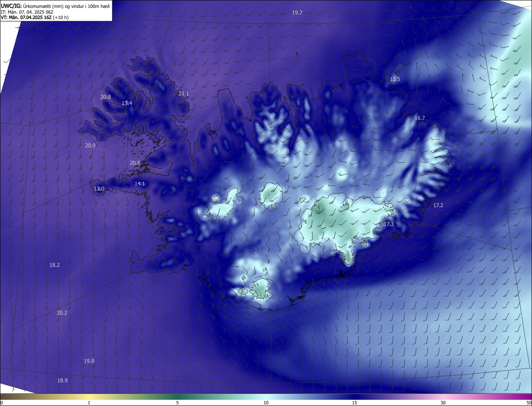This screenshot has height=406, width=532.
Task: Click the title 'Úrkomumætti (mm) og vindur í 100m hæð'
Action: click(x=66, y=6)
